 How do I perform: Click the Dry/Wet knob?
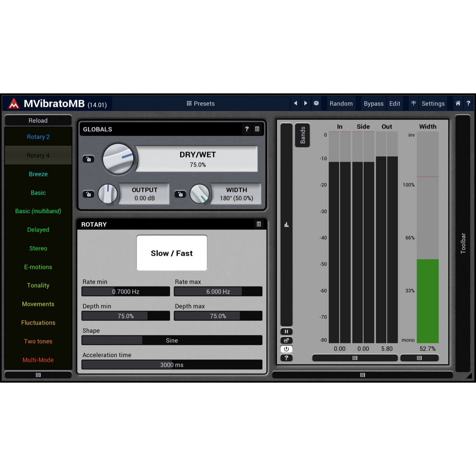click(x=118, y=159)
